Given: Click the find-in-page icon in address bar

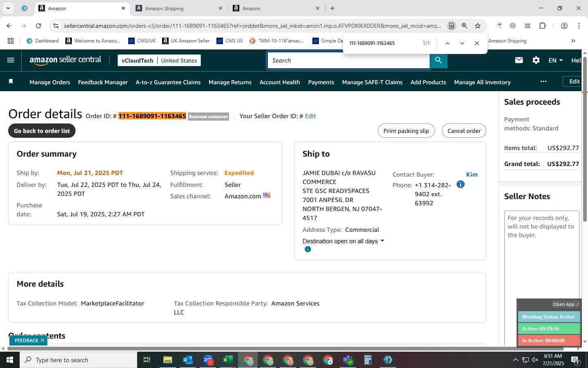Looking at the screenshot, I should tap(451, 26).
